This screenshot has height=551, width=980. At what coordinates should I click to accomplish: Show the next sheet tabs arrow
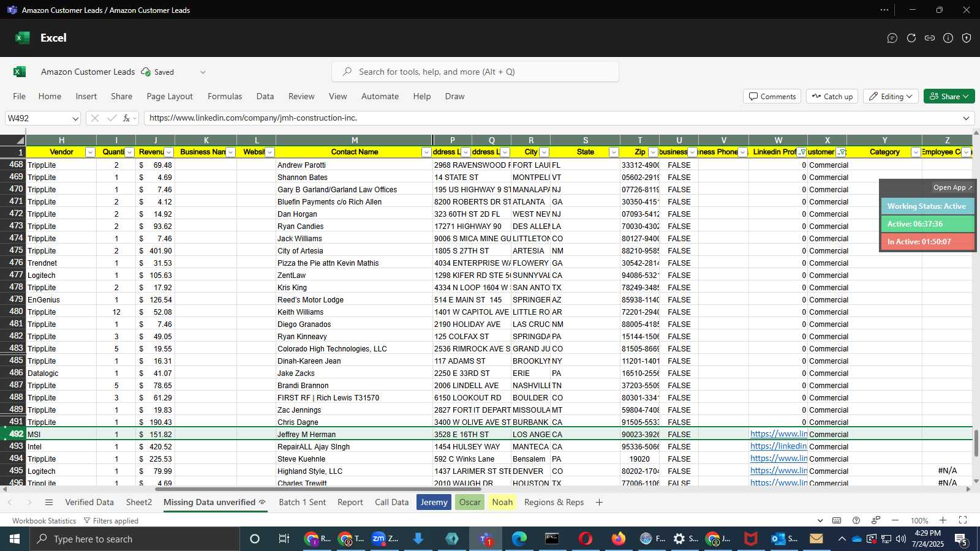[x=29, y=502]
